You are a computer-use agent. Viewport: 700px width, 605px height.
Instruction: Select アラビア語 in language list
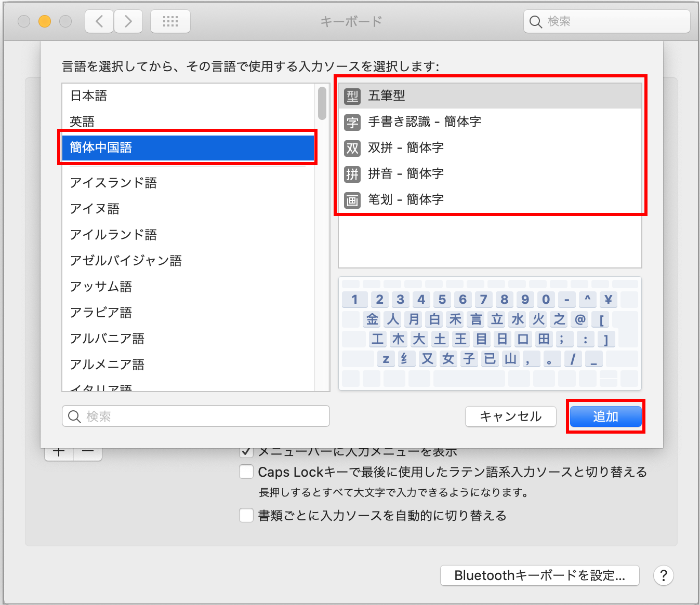click(x=188, y=313)
